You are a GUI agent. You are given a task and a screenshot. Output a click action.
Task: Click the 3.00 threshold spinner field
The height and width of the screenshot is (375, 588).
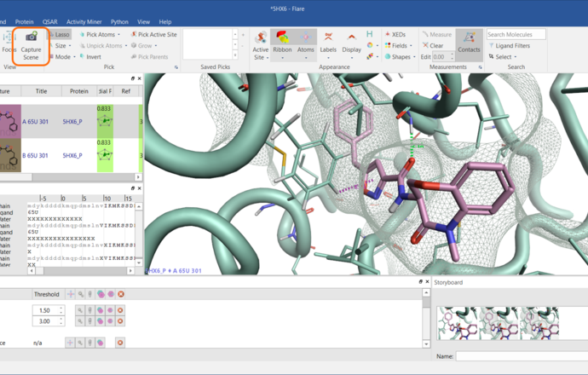[x=48, y=321]
